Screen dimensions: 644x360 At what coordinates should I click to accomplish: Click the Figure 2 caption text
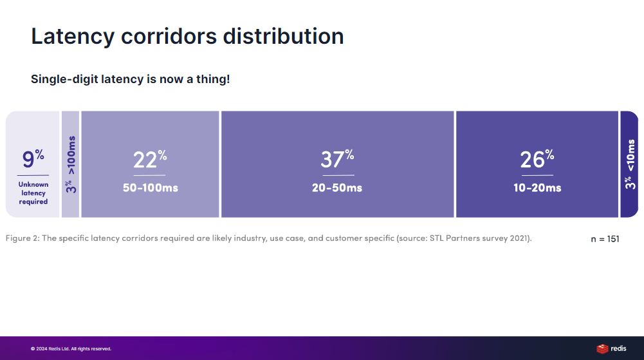[269, 238]
